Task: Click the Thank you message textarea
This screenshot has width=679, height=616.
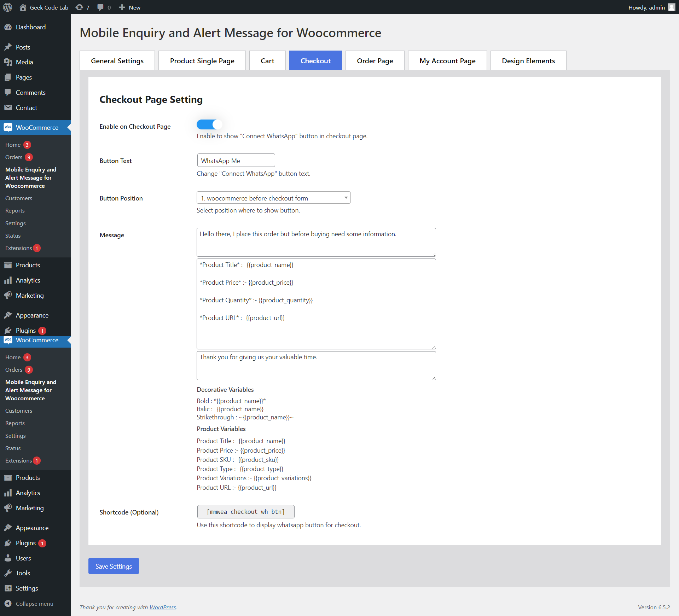Action: coord(316,366)
